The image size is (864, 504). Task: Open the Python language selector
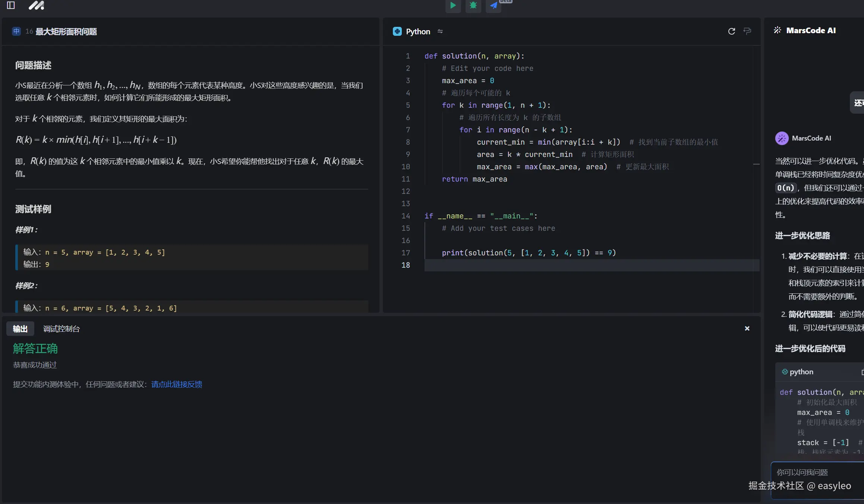click(x=418, y=31)
